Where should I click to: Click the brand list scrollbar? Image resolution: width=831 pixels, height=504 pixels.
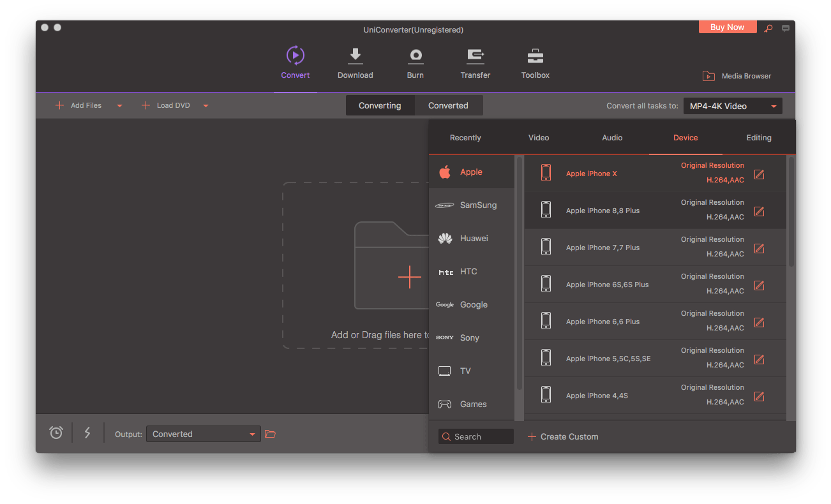[520, 274]
